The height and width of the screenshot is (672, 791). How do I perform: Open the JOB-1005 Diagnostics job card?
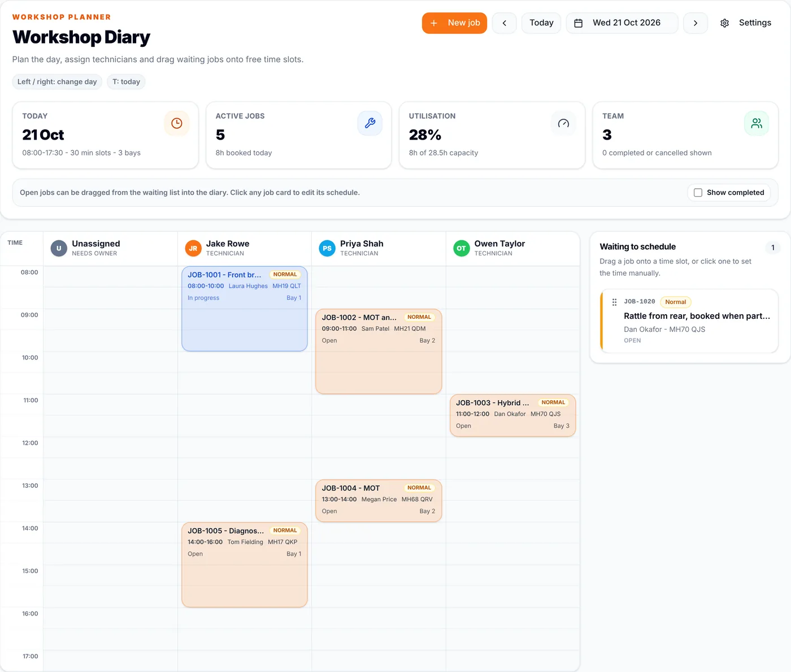click(245, 565)
